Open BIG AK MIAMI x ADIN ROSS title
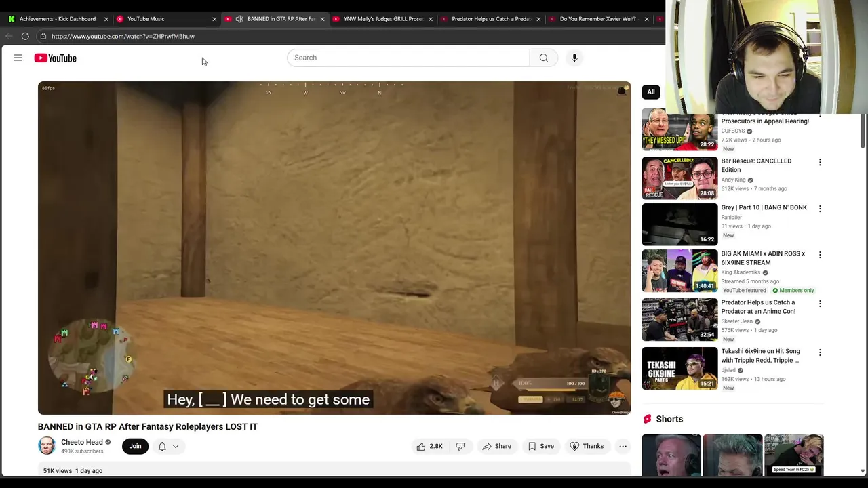 [763, 258]
